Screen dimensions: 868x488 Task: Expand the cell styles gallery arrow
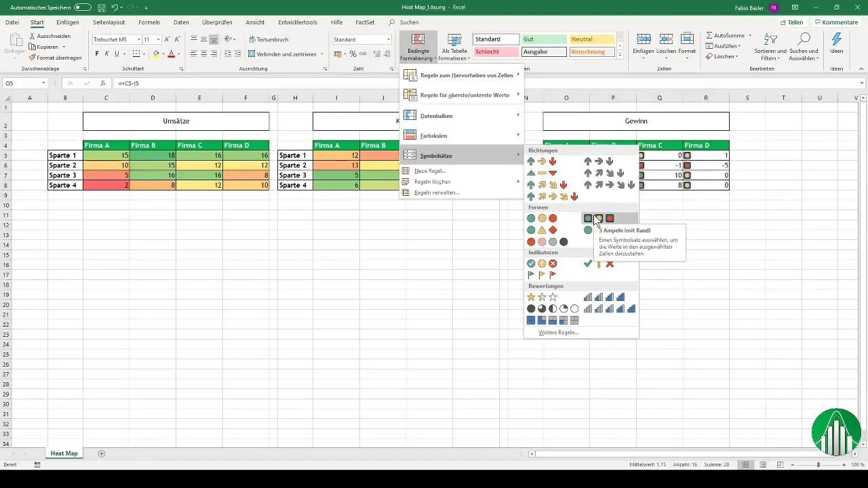[620, 54]
